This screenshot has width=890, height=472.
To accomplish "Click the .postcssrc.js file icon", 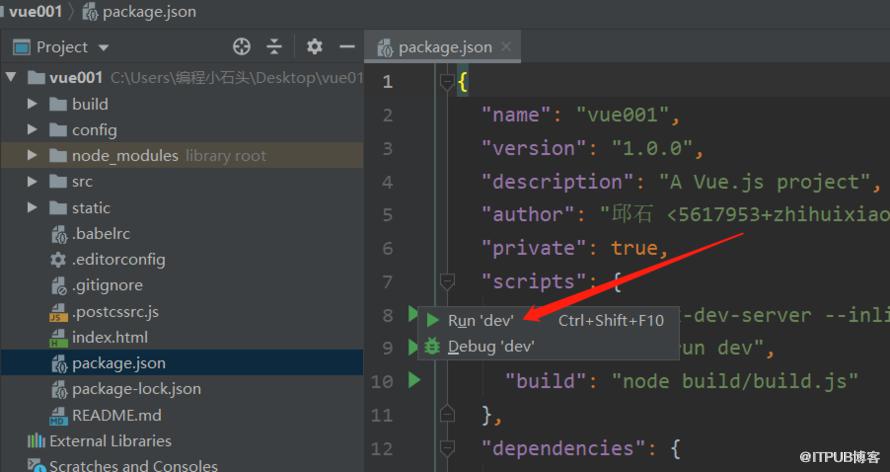I will [x=58, y=312].
